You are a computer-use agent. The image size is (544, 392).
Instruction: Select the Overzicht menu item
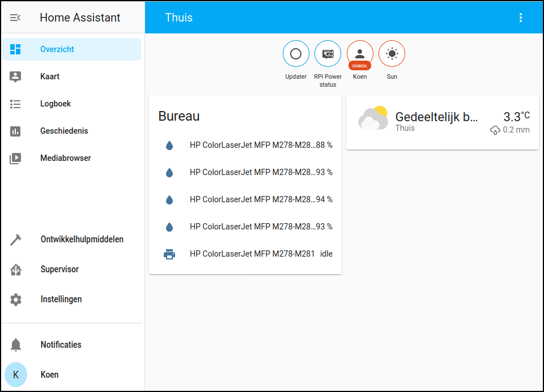(72, 49)
